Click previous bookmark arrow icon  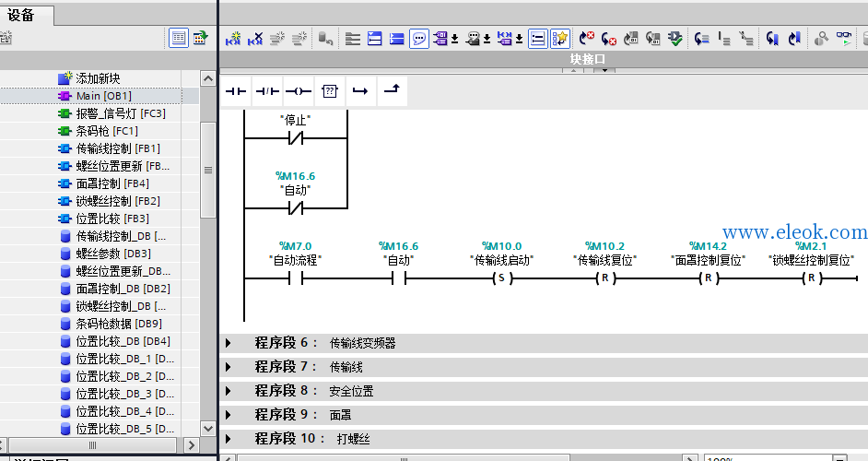coord(773,38)
